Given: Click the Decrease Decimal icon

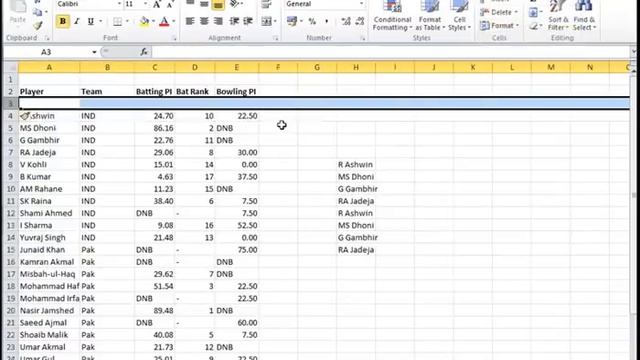Looking at the screenshot, I should click(x=360, y=21).
